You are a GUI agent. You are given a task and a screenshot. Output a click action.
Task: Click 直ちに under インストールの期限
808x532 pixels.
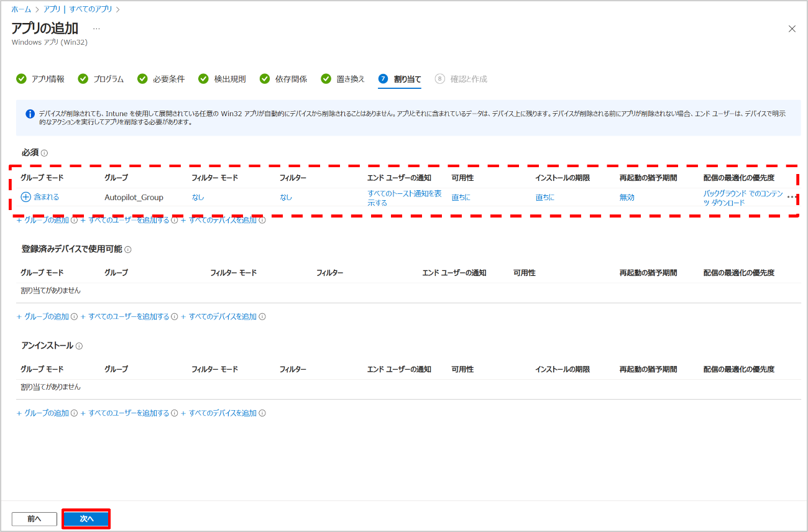[x=545, y=197]
